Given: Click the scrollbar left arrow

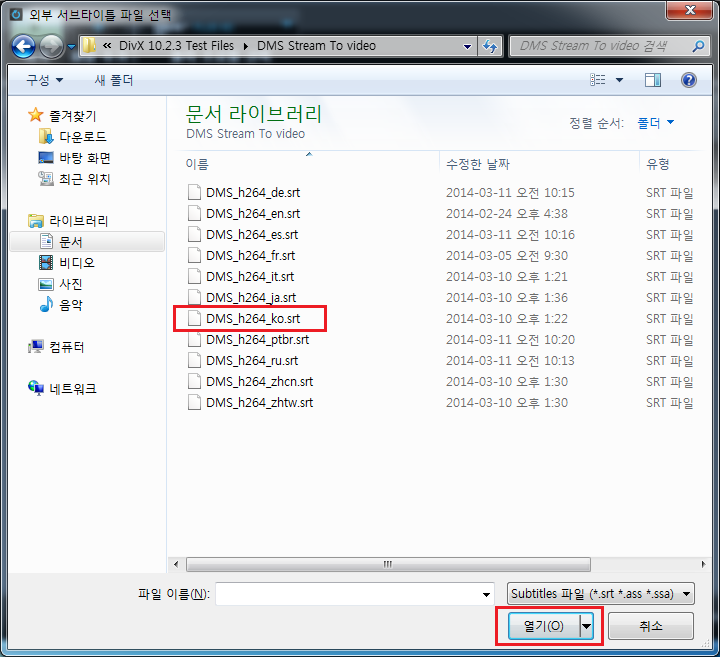Looking at the screenshot, I should [176, 564].
